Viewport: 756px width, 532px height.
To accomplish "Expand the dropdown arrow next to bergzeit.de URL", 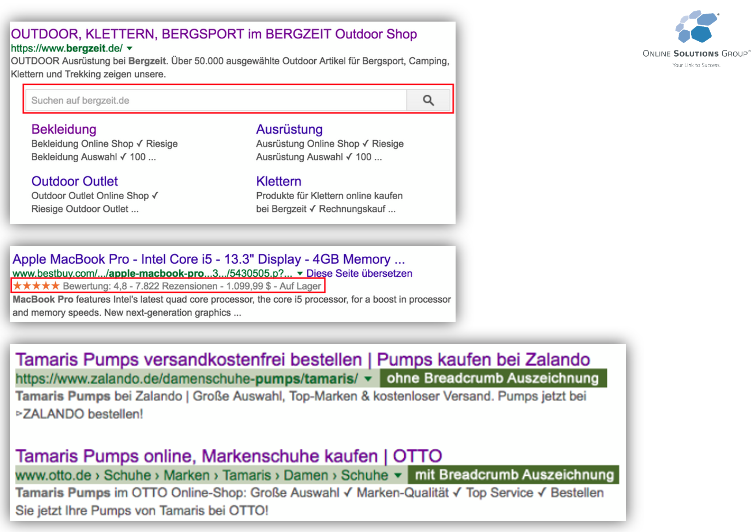I will (130, 48).
